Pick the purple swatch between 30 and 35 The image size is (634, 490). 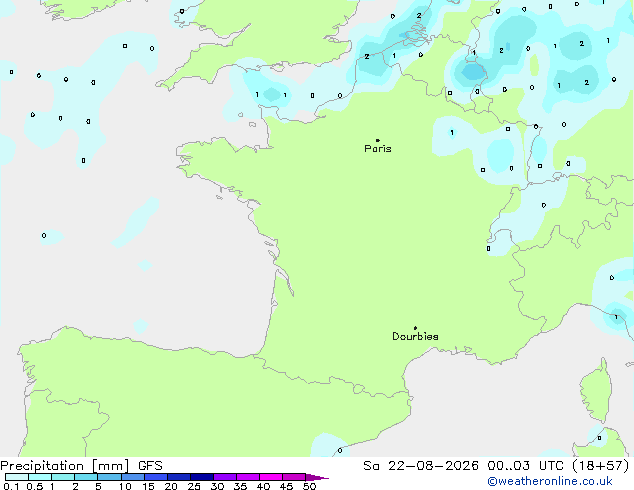(x=225, y=477)
